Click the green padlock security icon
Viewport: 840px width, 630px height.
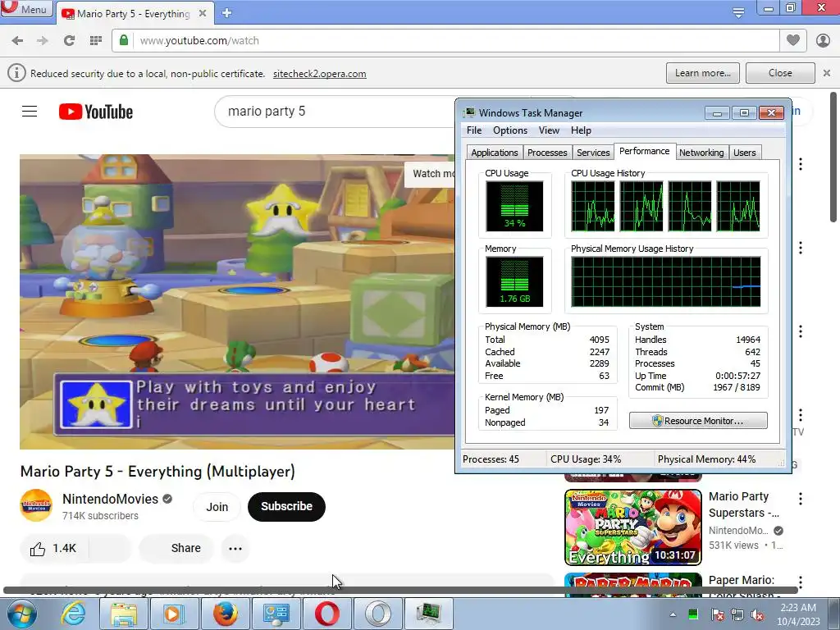[x=124, y=41]
